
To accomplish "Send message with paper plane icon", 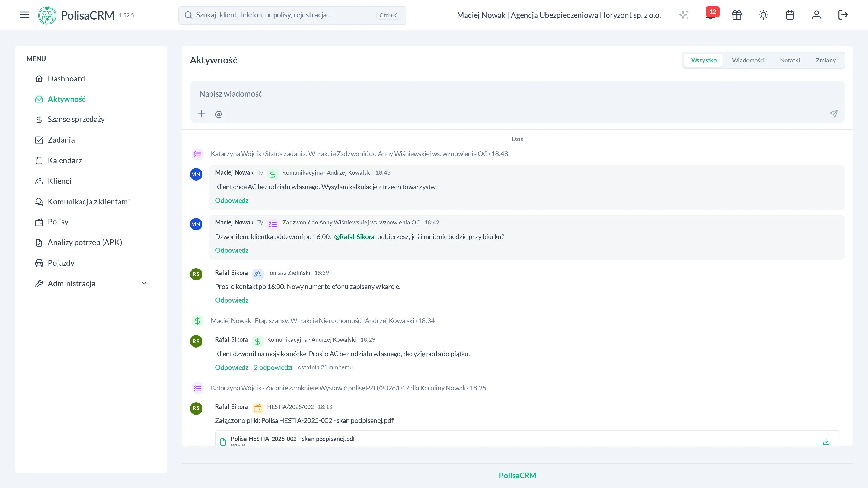I will click(x=834, y=114).
